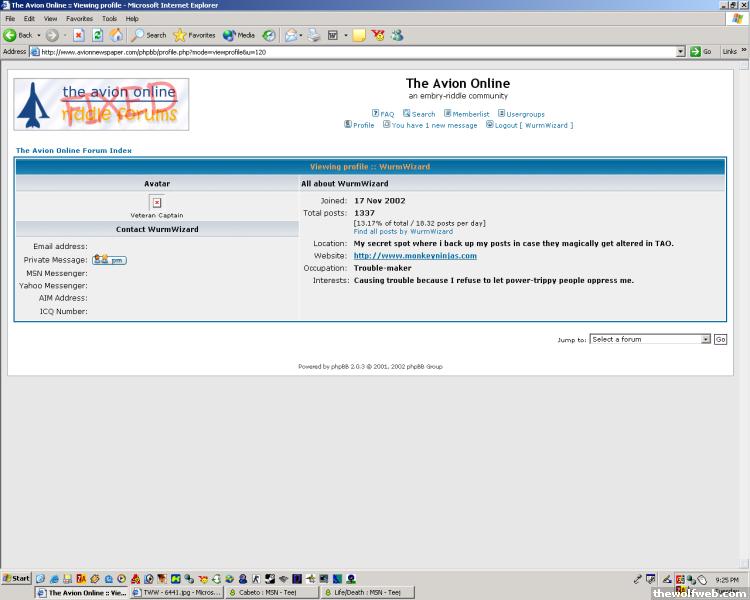
Task: Open the Search toolbar button
Action: point(150,35)
